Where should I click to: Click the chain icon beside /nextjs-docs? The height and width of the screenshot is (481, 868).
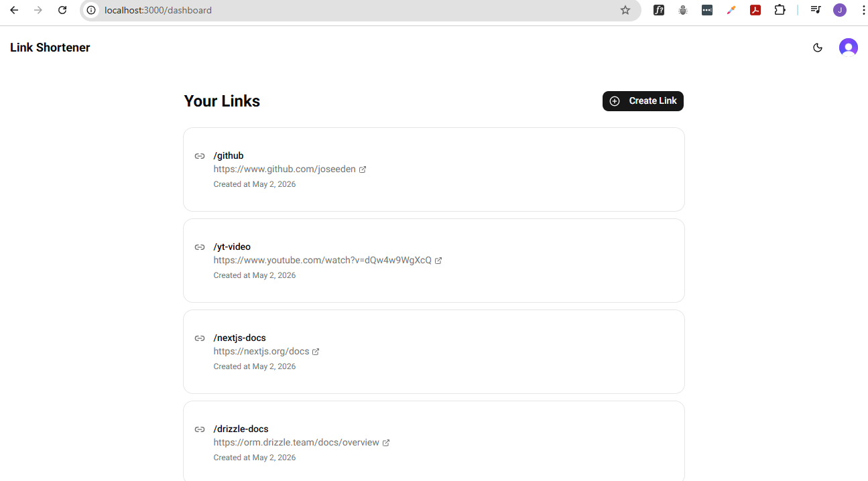pyautogui.click(x=200, y=338)
